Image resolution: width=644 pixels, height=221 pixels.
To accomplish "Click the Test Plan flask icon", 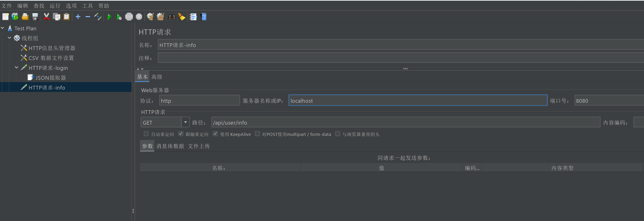I will [10, 28].
